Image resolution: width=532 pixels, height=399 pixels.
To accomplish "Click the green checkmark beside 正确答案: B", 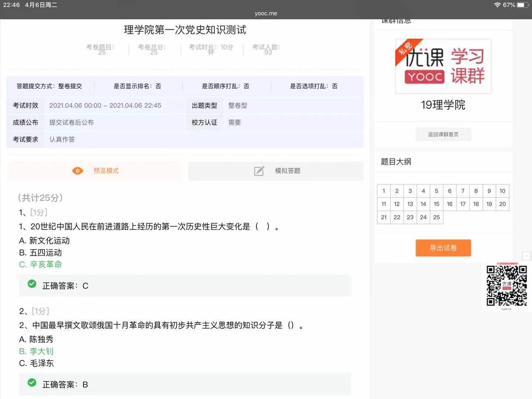I will [32, 383].
